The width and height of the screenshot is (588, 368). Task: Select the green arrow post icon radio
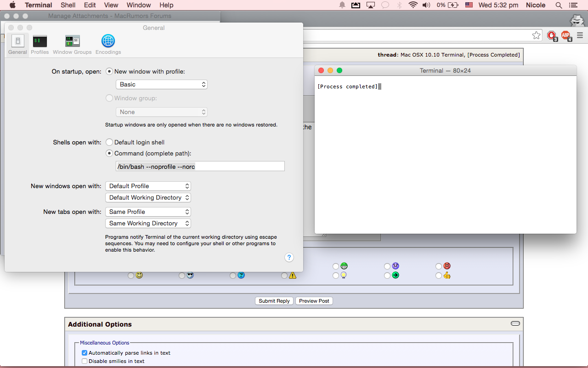pyautogui.click(x=387, y=276)
